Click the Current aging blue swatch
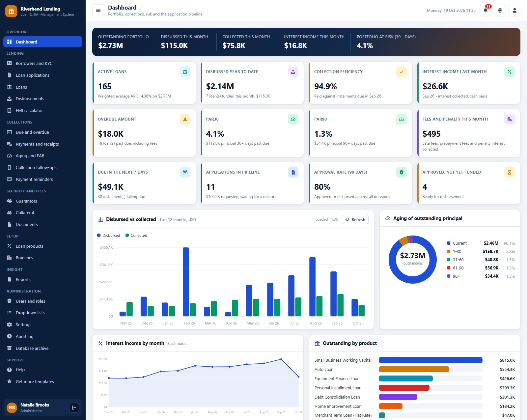Image resolution: width=527 pixels, height=420 pixels. tap(449, 243)
